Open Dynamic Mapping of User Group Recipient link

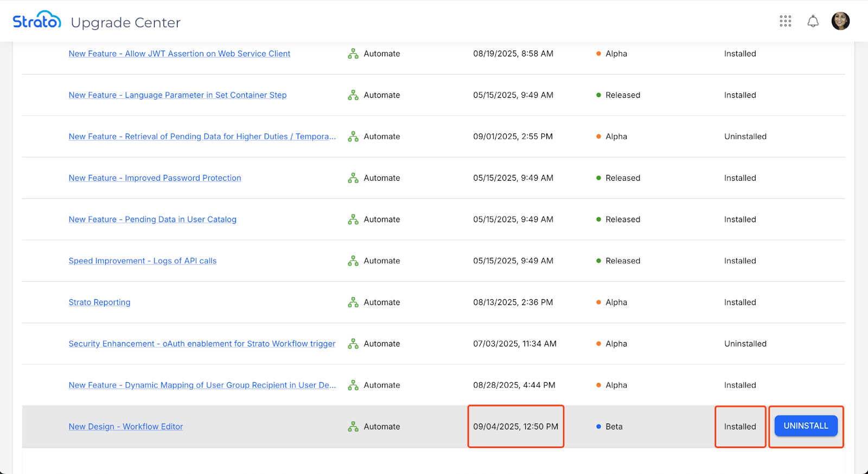[202, 385]
